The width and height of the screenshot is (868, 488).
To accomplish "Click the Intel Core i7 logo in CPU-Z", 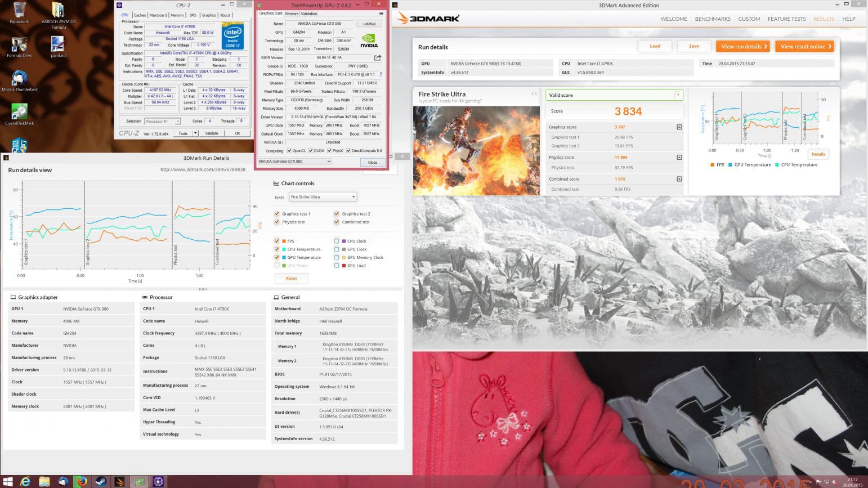I will click(233, 36).
